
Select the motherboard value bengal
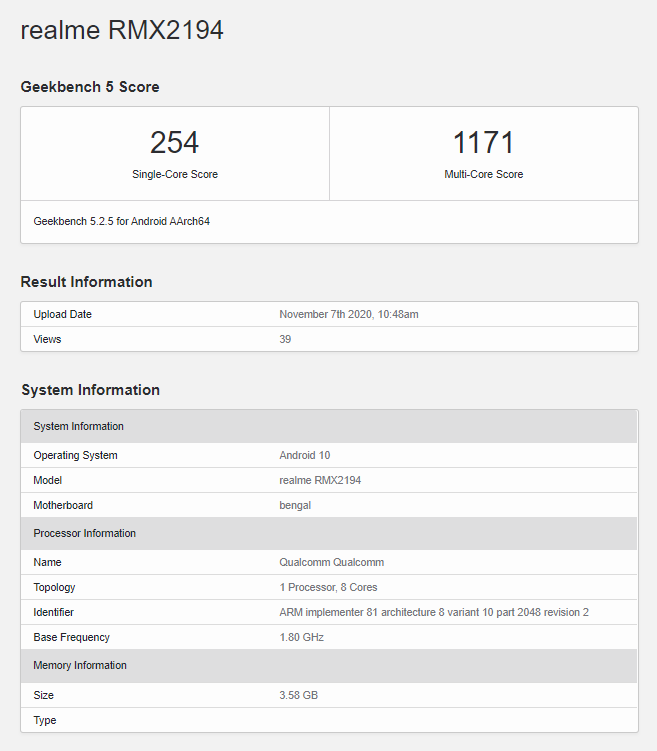pos(295,505)
